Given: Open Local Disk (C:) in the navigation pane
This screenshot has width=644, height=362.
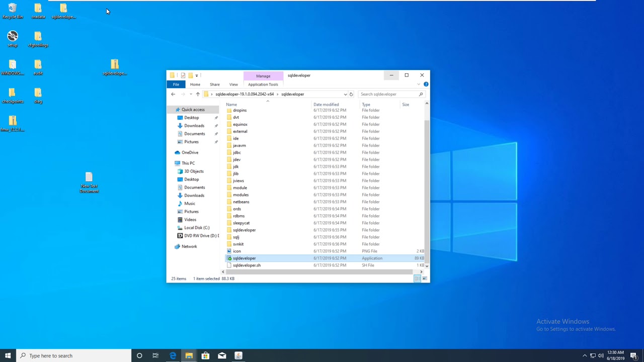Looking at the screenshot, I should point(197,228).
